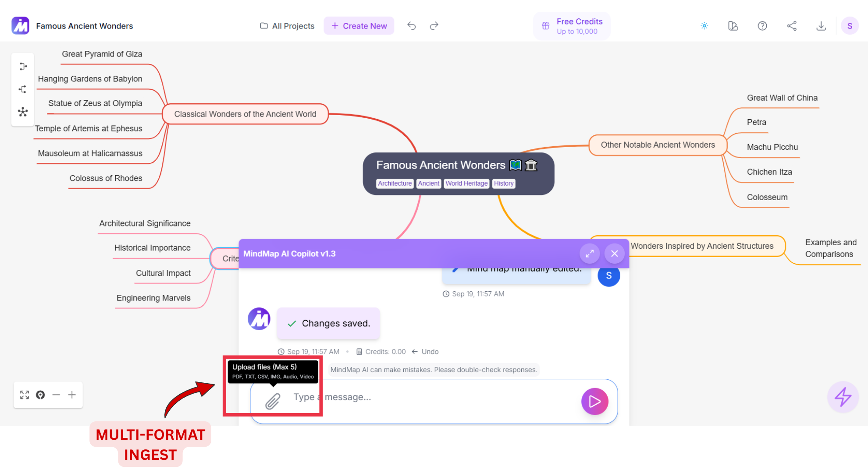Click the lightning bolt Copilot button
Image resolution: width=868 pixels, height=473 pixels.
(x=843, y=397)
